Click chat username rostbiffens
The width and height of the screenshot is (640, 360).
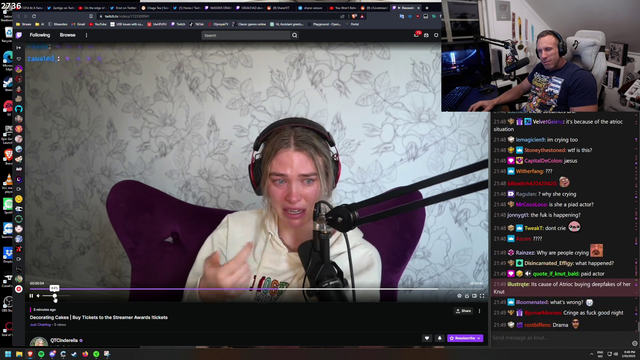(x=537, y=325)
